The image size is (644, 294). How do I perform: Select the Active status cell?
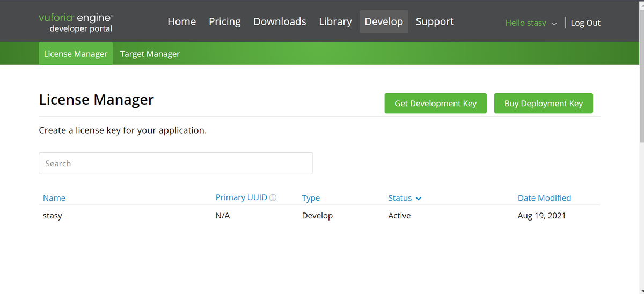[399, 216]
